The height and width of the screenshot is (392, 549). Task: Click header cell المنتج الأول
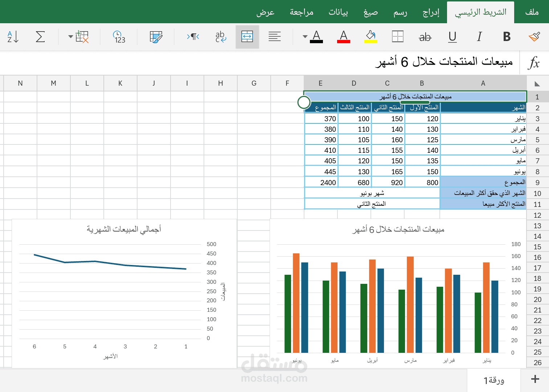click(x=422, y=107)
